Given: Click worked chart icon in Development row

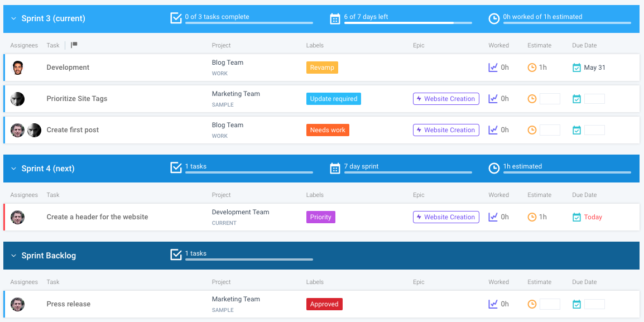Looking at the screenshot, I should [493, 68].
